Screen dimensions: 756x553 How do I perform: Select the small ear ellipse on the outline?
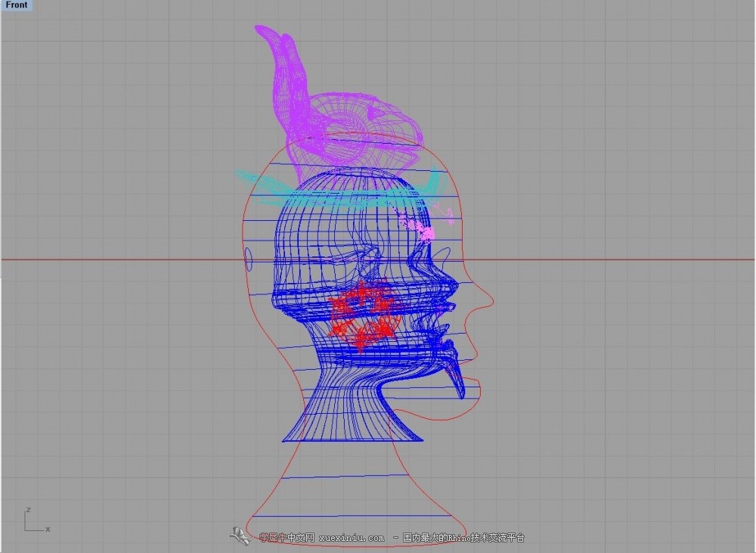click(x=249, y=259)
